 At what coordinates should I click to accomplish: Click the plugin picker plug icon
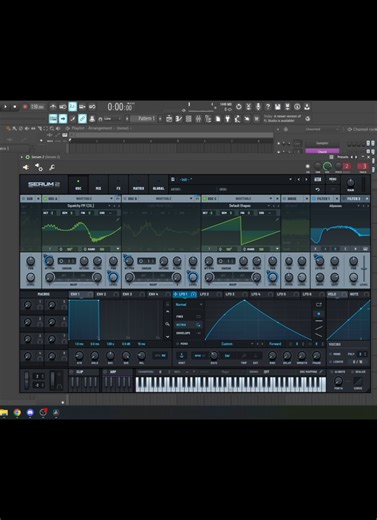click(227, 119)
